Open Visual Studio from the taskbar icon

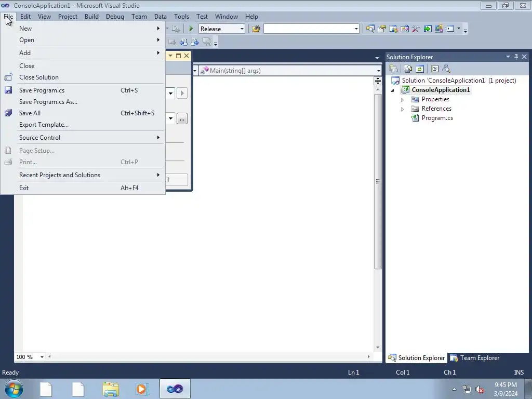point(175,389)
